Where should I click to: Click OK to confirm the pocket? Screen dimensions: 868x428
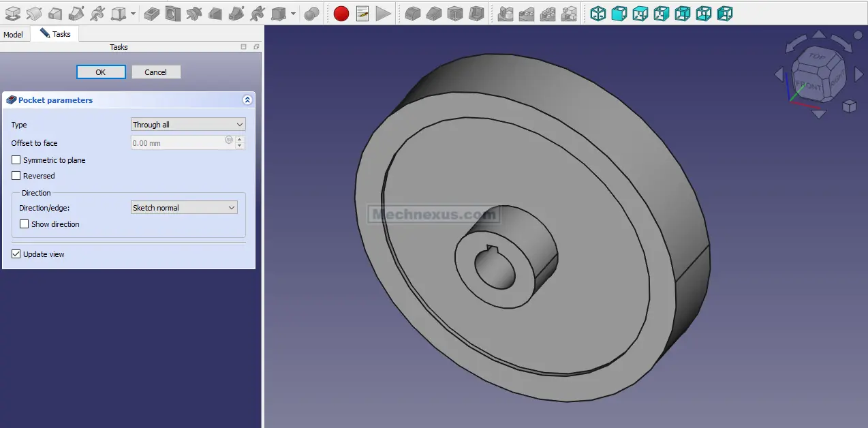tap(101, 72)
